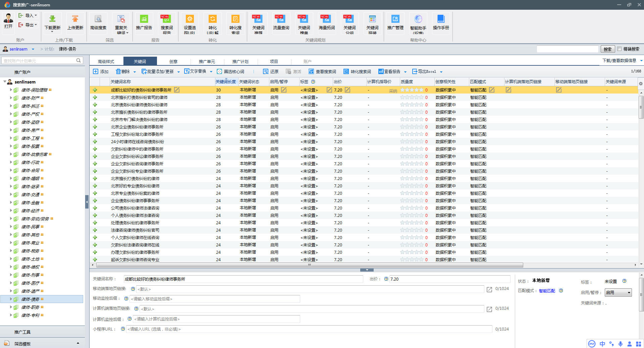Switch to the 推广单元 tab
This screenshot has height=348, width=644.
point(207,61)
